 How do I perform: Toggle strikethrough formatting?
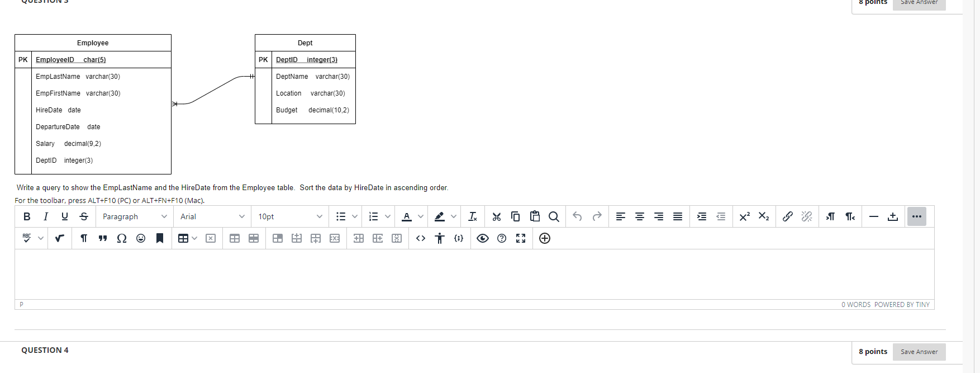tap(84, 216)
